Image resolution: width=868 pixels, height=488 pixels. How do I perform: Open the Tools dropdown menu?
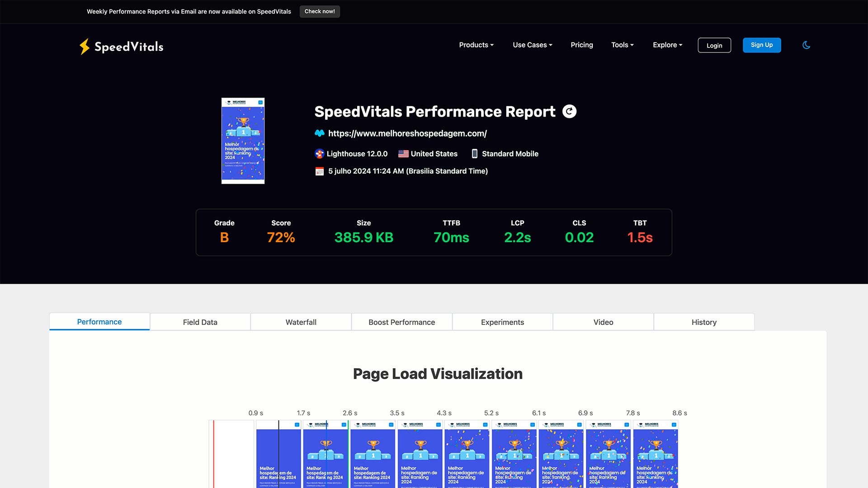pyautogui.click(x=623, y=45)
